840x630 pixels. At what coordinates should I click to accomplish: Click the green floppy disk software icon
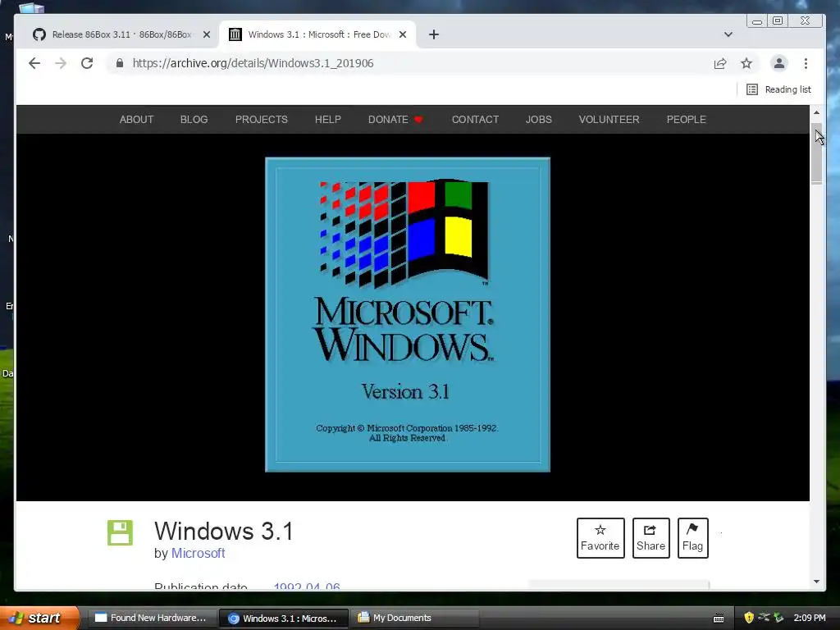(x=120, y=533)
